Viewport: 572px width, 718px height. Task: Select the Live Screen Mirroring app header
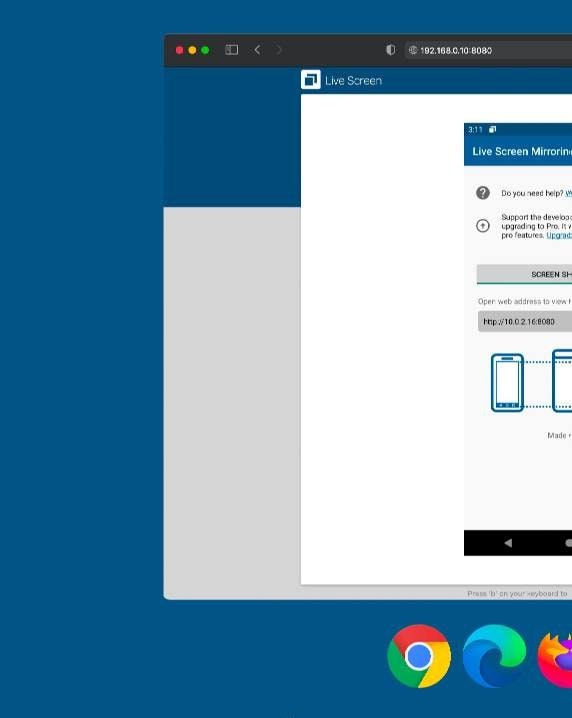pyautogui.click(x=518, y=151)
